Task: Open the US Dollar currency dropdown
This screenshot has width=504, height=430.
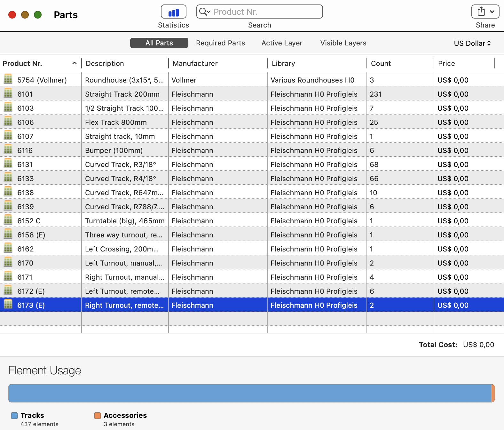Action: click(x=472, y=43)
